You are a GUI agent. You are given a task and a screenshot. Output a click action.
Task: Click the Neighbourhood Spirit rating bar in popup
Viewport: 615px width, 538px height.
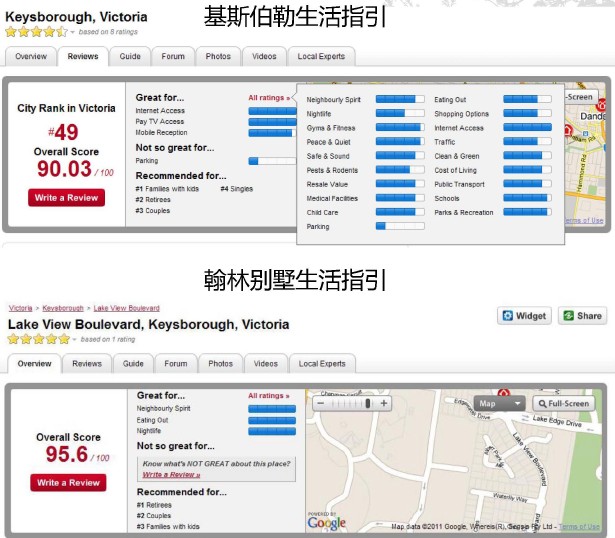(398, 100)
